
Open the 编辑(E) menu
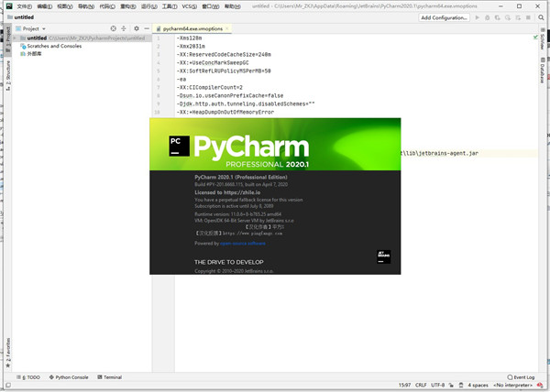point(45,6)
